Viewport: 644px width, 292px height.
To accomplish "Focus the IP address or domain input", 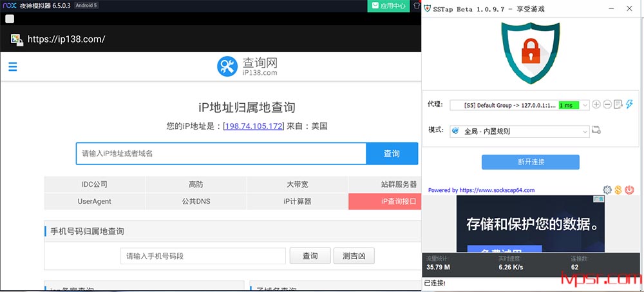I will tap(221, 154).
